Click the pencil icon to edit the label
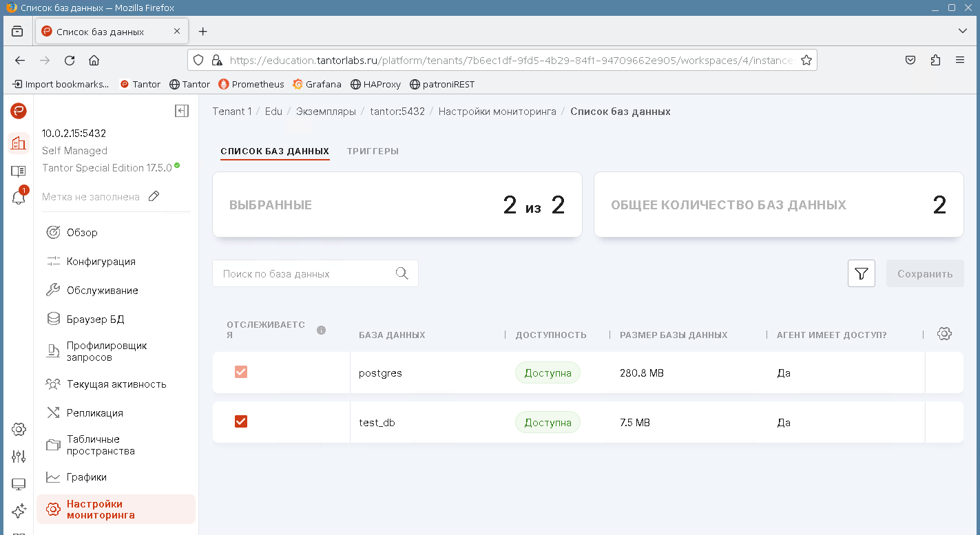The image size is (980, 535). point(154,197)
